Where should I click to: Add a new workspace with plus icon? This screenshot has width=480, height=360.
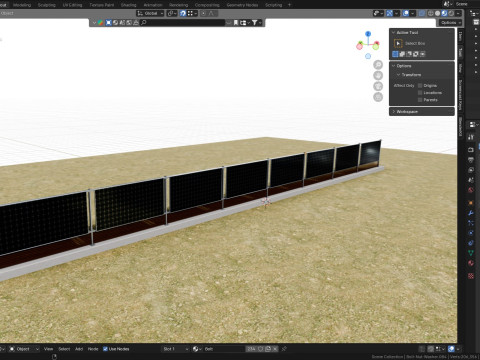point(289,5)
